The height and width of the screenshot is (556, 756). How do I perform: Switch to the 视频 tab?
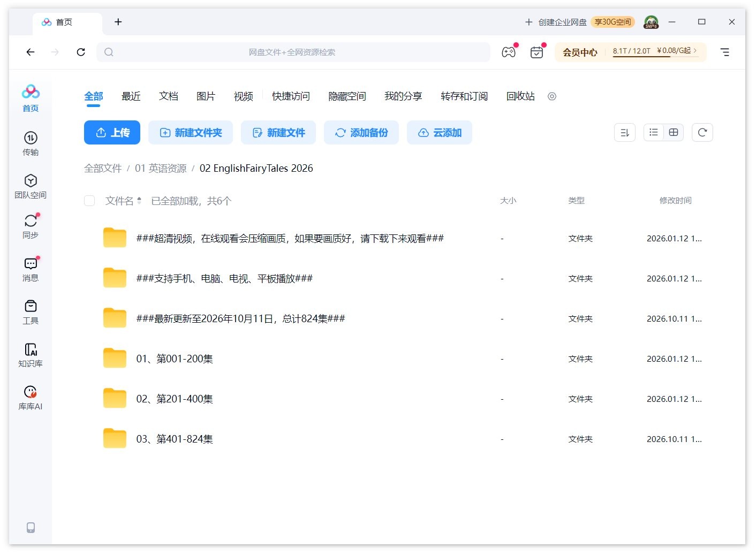point(244,96)
